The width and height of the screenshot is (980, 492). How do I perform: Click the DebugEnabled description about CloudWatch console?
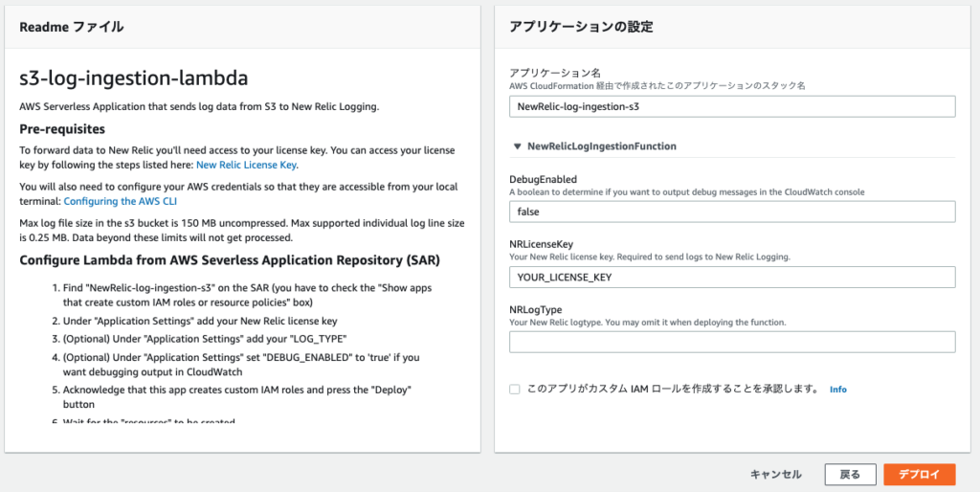687,192
